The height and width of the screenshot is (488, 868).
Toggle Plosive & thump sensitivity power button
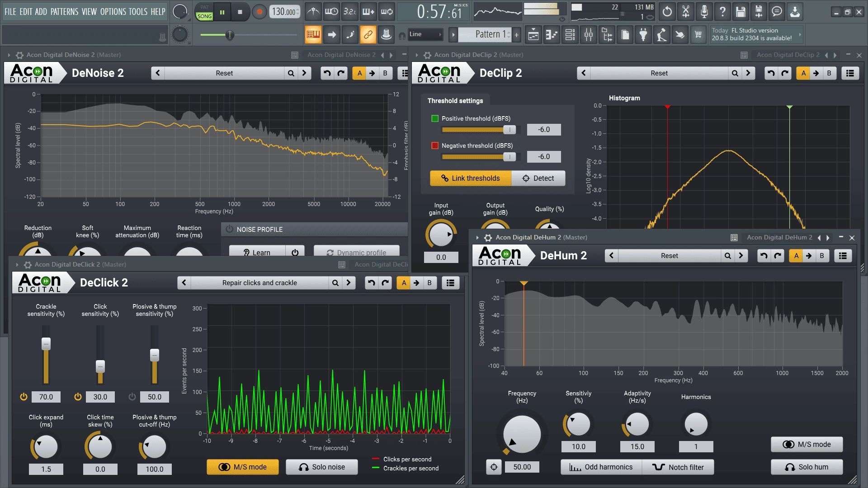pyautogui.click(x=132, y=397)
